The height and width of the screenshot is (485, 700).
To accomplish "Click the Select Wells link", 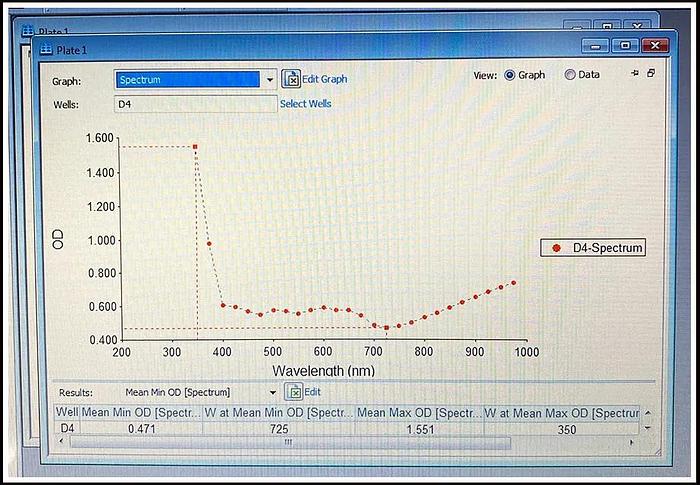I will (x=305, y=104).
